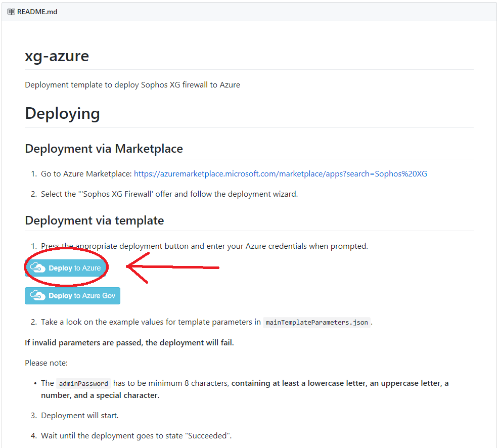The height and width of the screenshot is (448, 499).
Task: Click the 'Deployment template to deploy Sophos XG' description
Action: click(x=132, y=85)
